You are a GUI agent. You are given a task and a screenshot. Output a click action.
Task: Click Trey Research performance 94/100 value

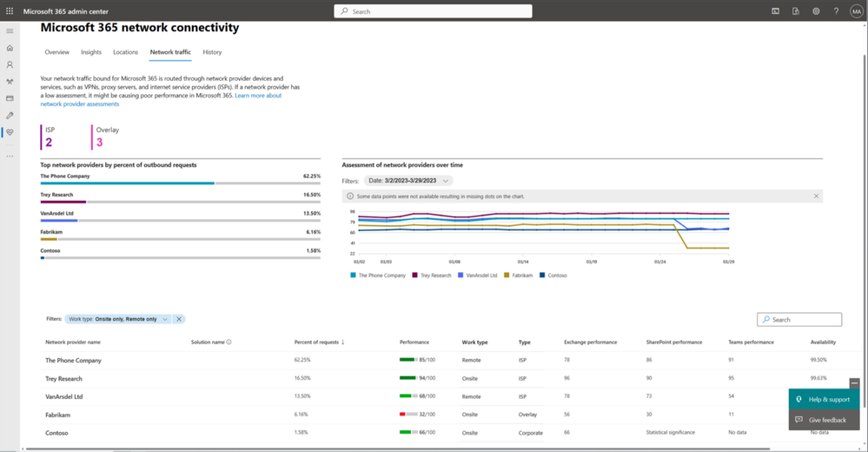click(427, 378)
